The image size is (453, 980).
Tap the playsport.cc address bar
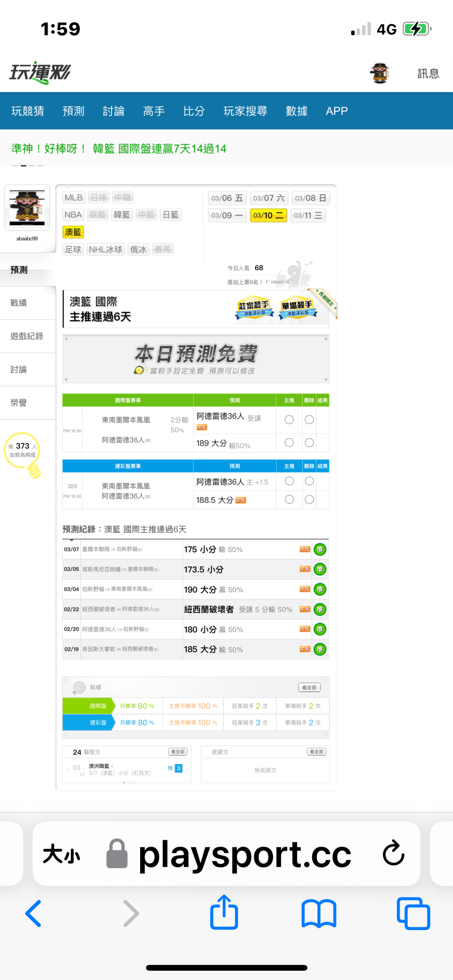(245, 854)
